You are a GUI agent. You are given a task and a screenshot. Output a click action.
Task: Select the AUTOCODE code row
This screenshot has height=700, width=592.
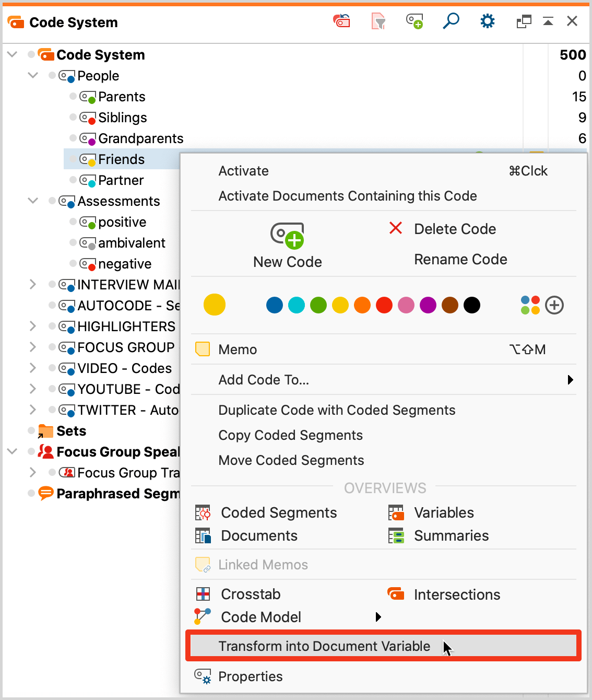pos(128,306)
